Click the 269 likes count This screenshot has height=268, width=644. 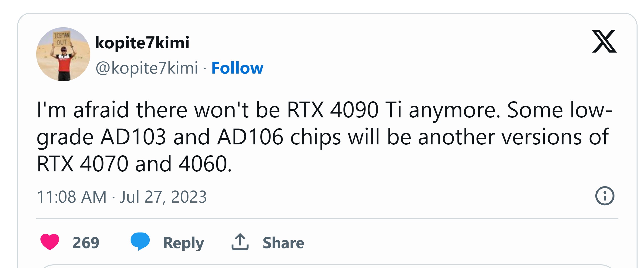(86, 243)
